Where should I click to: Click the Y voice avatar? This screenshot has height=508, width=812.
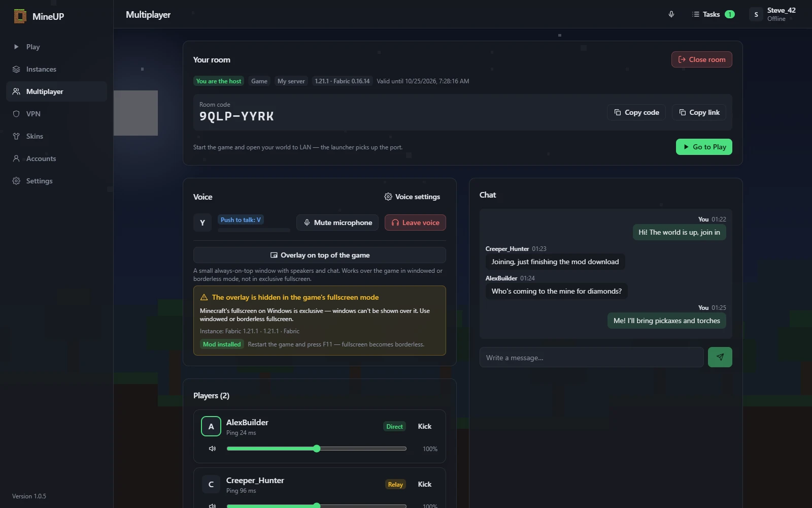202,223
